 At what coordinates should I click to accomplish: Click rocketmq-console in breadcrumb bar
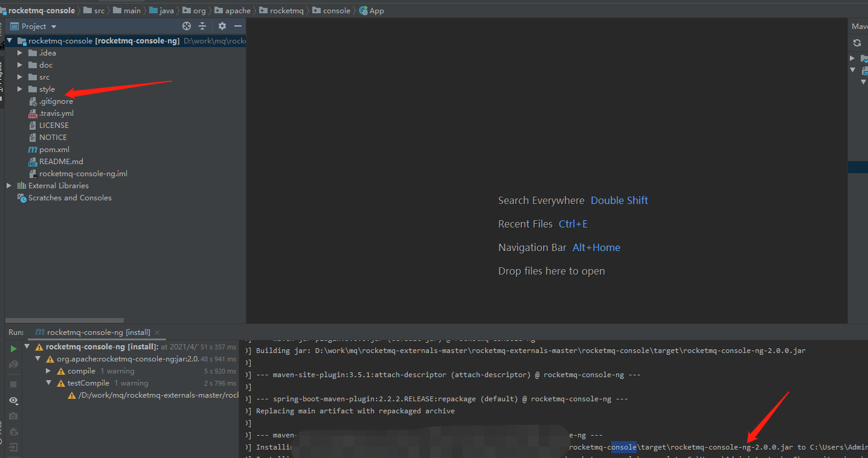click(x=41, y=10)
